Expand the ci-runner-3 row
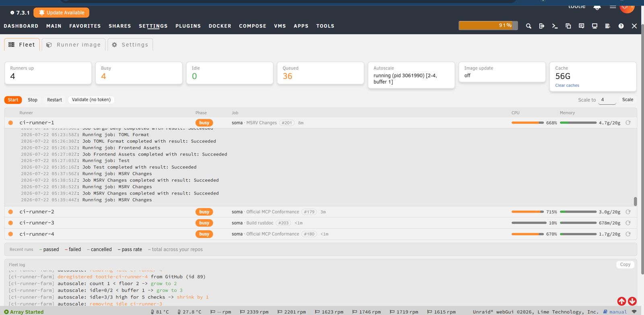 pos(320,223)
